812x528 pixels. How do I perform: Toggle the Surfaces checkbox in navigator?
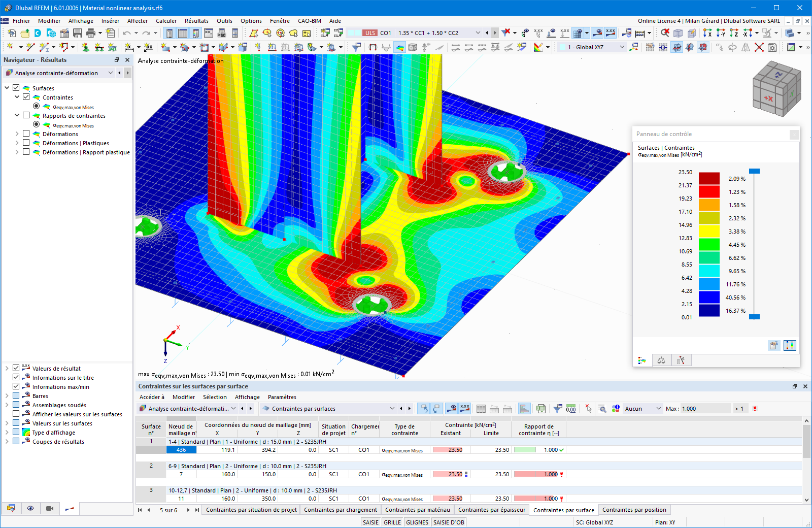16,88
